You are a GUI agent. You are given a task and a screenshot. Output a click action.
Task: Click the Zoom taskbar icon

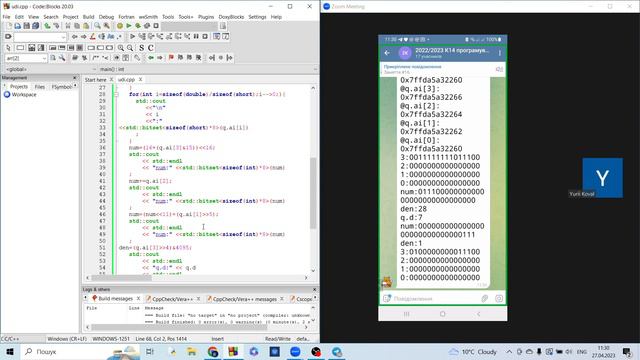[295, 351]
